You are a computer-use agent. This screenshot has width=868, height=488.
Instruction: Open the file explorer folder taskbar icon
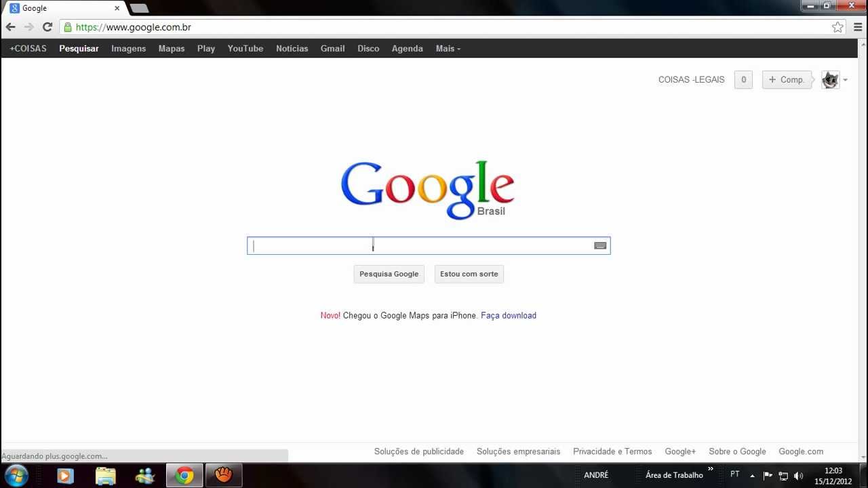tap(106, 476)
